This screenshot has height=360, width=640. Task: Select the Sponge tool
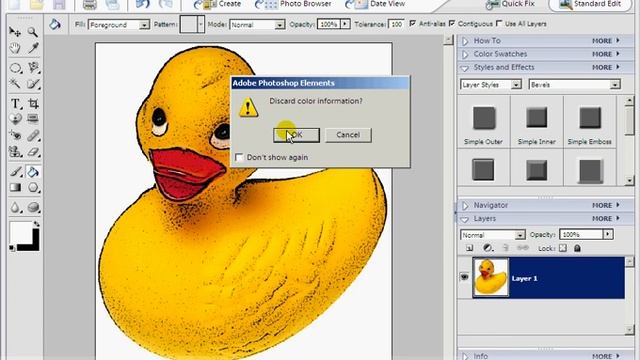coord(33,208)
